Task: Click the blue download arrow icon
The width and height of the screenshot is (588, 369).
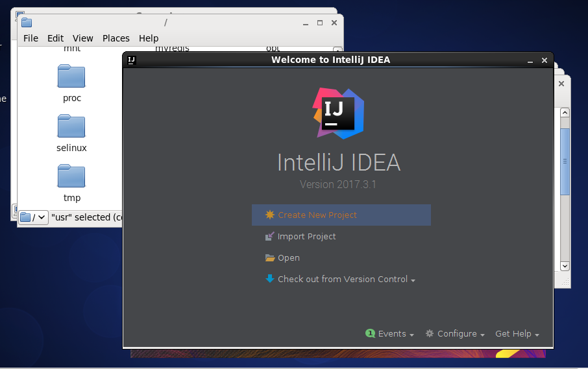Action: click(269, 279)
